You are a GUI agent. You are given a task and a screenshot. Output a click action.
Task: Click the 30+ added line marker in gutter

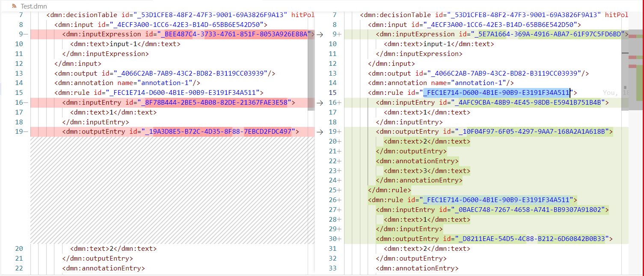(x=336, y=239)
